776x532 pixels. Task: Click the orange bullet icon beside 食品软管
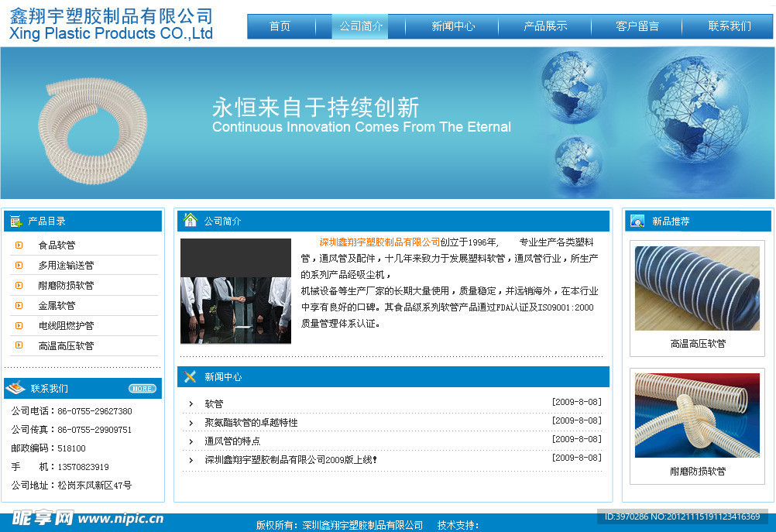19,245
